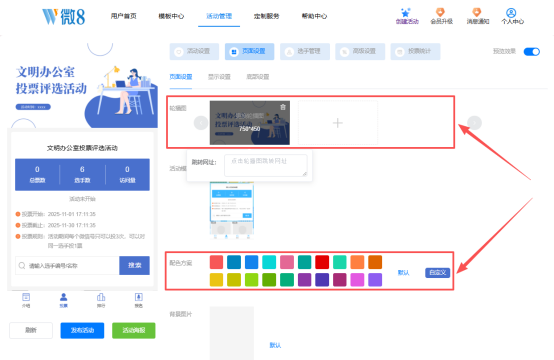
Task: Open the 底部设置 sub-tab
Action: (258, 77)
